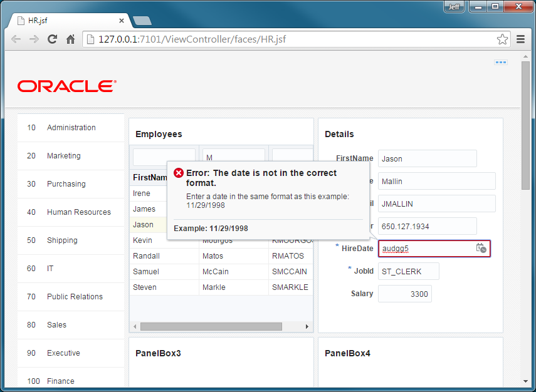This screenshot has width=536, height=392.
Task: Click the PanelBox3 heading
Action: 158,353
